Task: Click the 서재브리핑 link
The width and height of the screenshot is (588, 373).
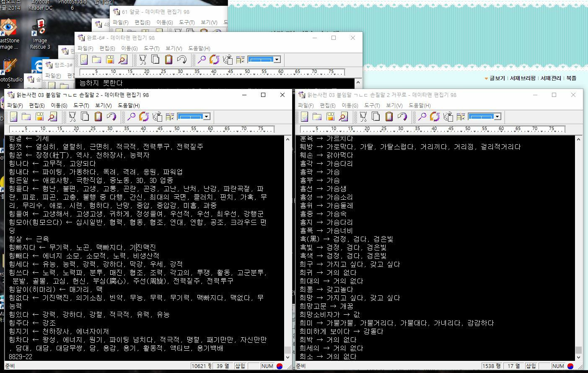Action: (523, 78)
